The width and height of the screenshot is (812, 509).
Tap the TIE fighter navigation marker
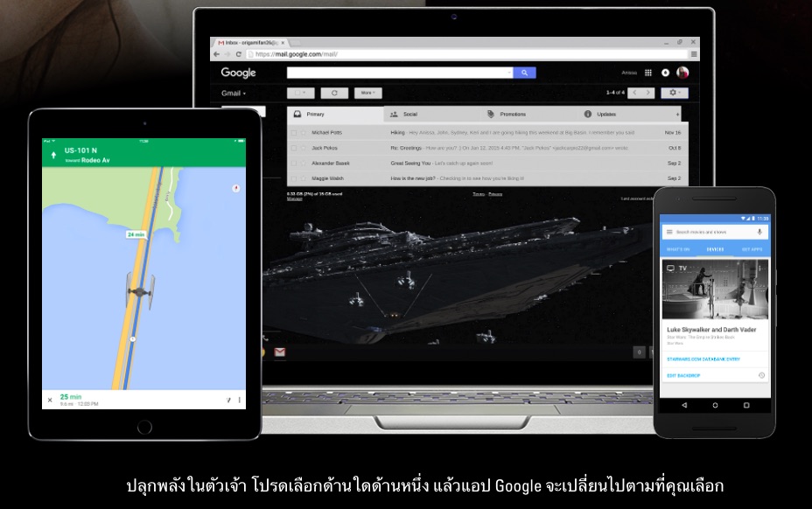point(140,286)
